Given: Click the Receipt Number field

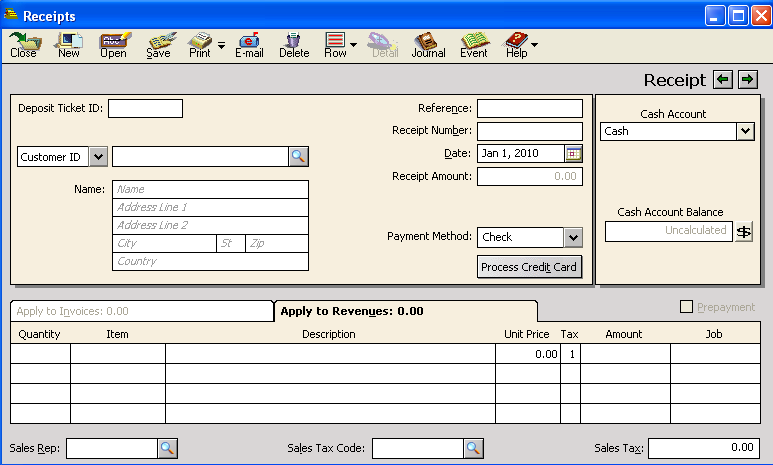Looking at the screenshot, I should click(530, 131).
